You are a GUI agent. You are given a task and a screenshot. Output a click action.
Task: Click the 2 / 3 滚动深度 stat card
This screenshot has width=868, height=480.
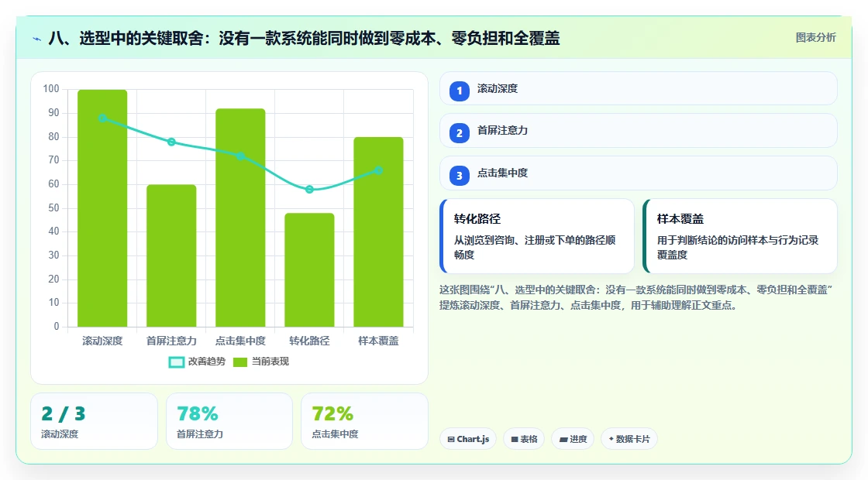coord(94,421)
